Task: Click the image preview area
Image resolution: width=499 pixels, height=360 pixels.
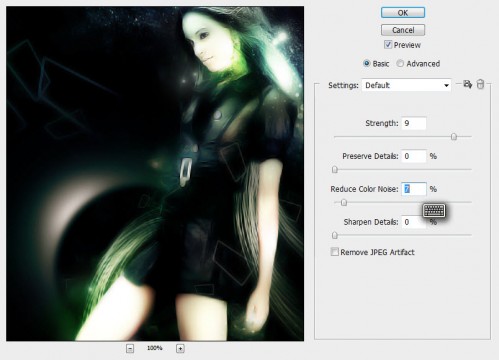Action: [x=155, y=173]
